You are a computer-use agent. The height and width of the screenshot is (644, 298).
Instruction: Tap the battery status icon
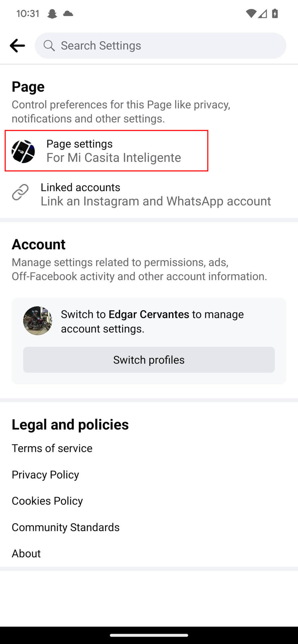point(275,14)
